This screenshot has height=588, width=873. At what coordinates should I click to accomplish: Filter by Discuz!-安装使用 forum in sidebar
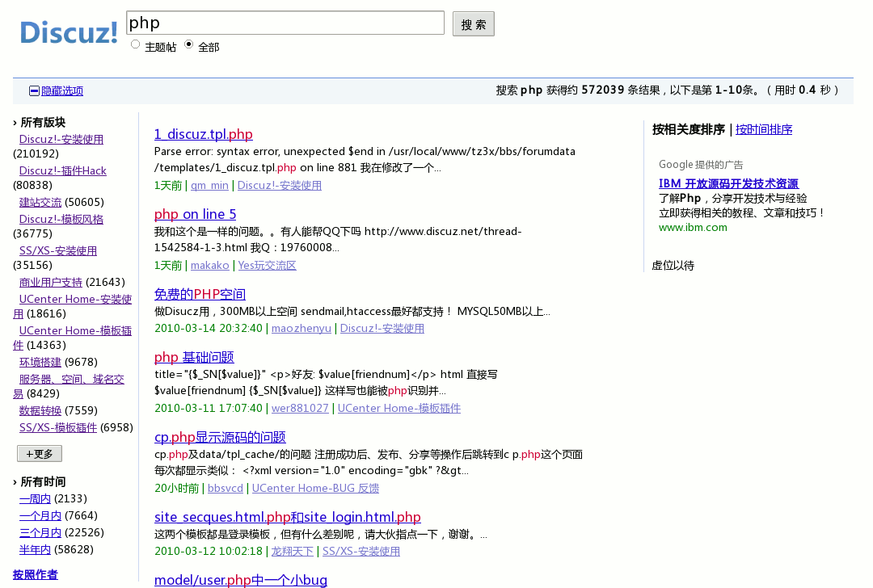click(61, 139)
